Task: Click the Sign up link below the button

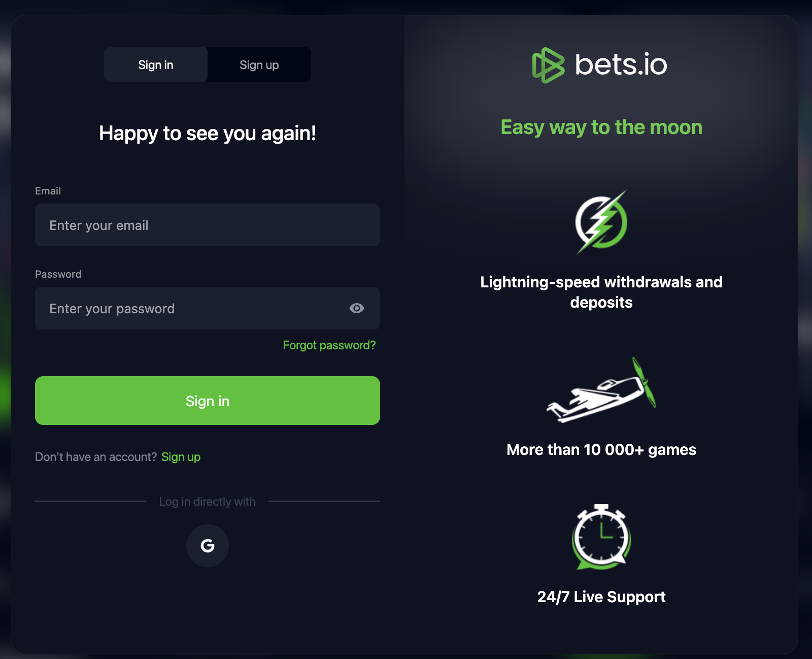Action: click(x=181, y=456)
